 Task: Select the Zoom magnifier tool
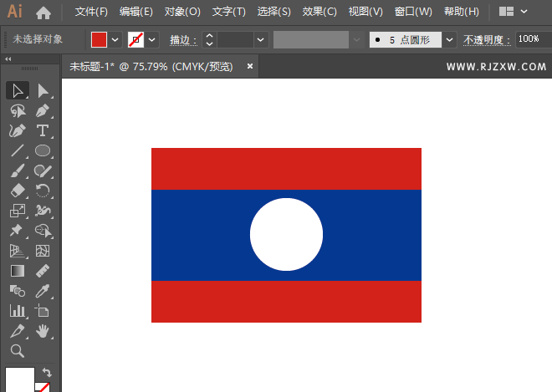(18, 351)
